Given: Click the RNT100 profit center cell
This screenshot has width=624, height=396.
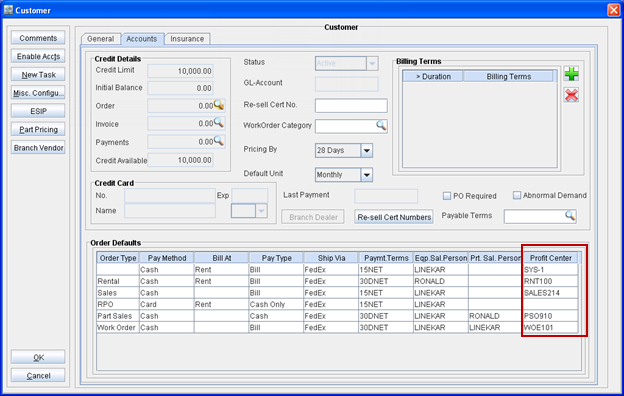Looking at the screenshot, I should click(550, 281).
